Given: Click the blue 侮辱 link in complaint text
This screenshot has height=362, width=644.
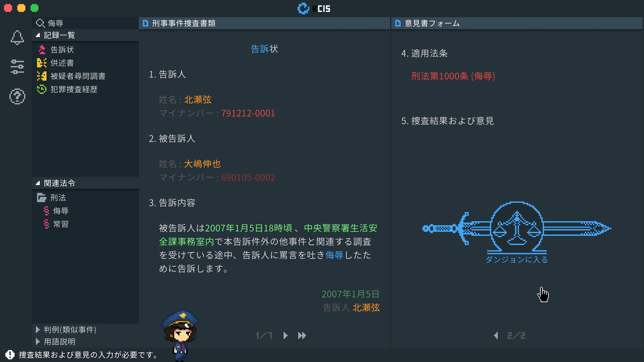Looking at the screenshot, I should pos(335,255).
